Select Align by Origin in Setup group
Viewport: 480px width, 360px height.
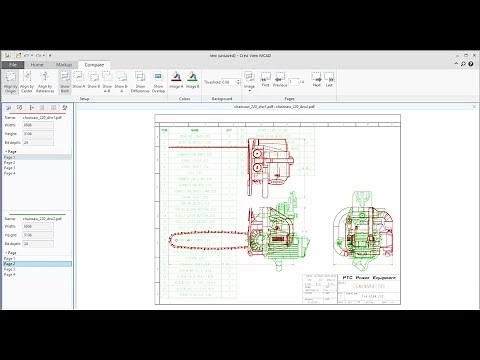pyautogui.click(x=10, y=82)
